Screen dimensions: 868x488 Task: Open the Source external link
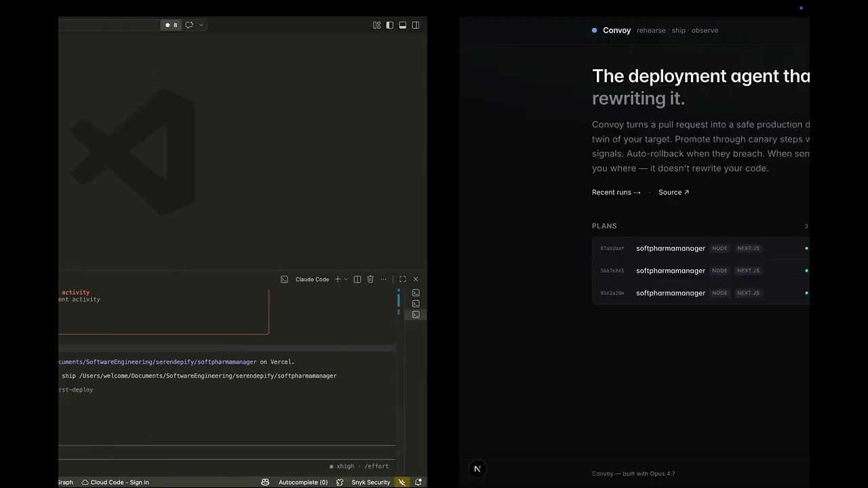[673, 192]
